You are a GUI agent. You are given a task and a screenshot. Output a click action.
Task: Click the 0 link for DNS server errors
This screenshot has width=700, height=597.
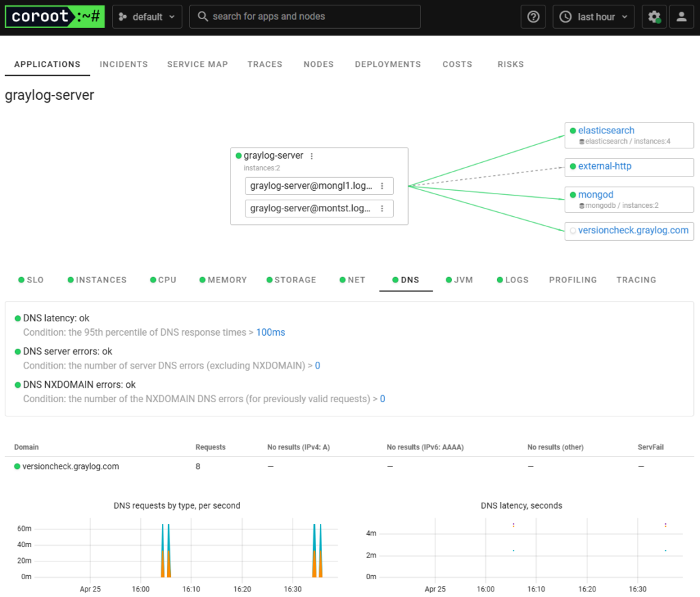(x=317, y=365)
